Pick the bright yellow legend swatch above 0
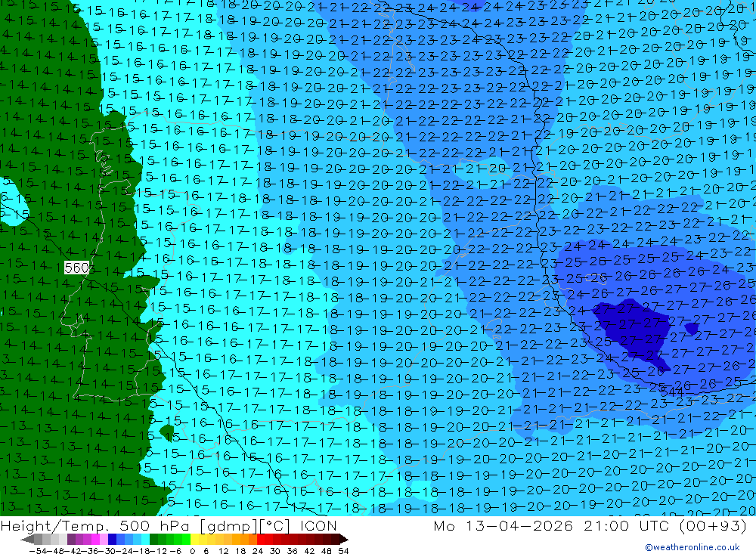Viewport: 756px width, 554px height. click(195, 539)
